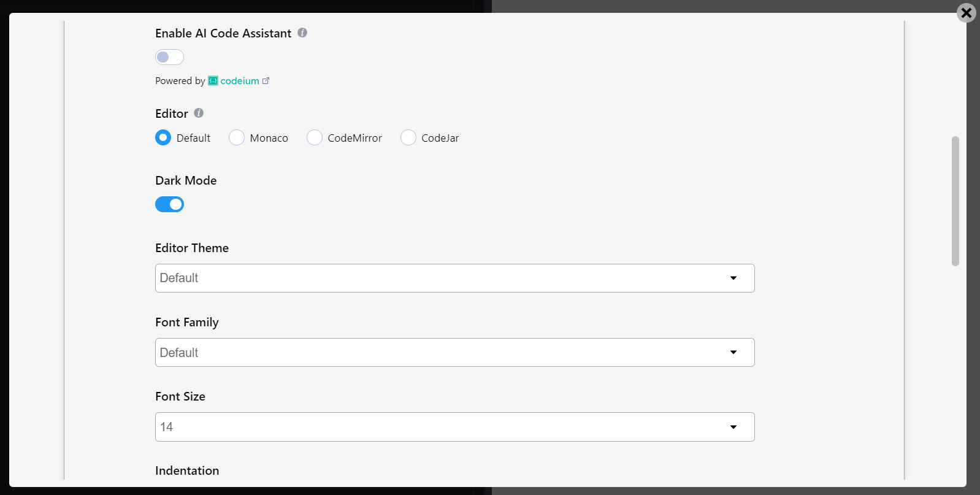Click the modal's vertical scrollbar thumb
The height and width of the screenshot is (495, 980).
click(955, 201)
